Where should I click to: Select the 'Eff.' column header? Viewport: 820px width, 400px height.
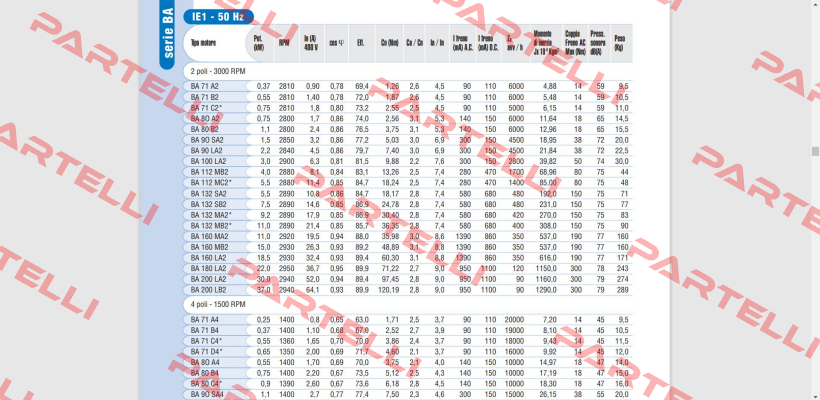coord(361,43)
